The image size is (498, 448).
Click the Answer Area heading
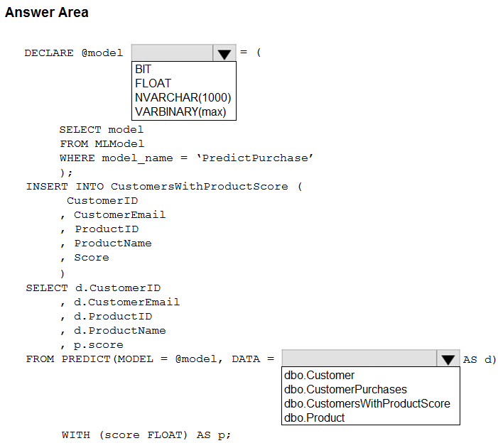tap(47, 12)
